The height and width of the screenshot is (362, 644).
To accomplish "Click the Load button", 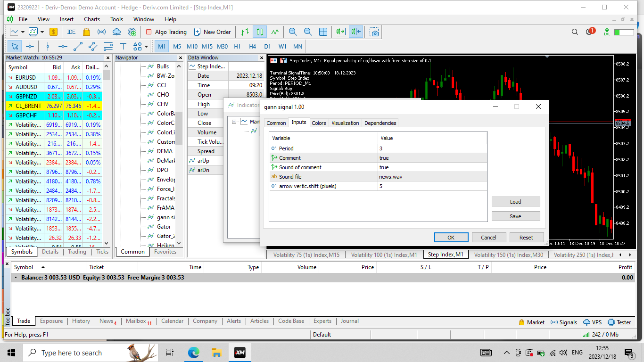I will click(x=516, y=202).
